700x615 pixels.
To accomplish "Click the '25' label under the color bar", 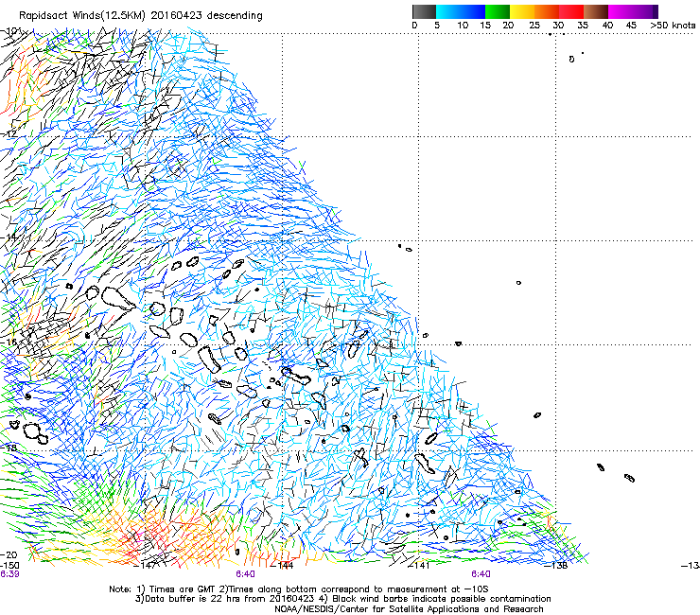I will pos(534,26).
